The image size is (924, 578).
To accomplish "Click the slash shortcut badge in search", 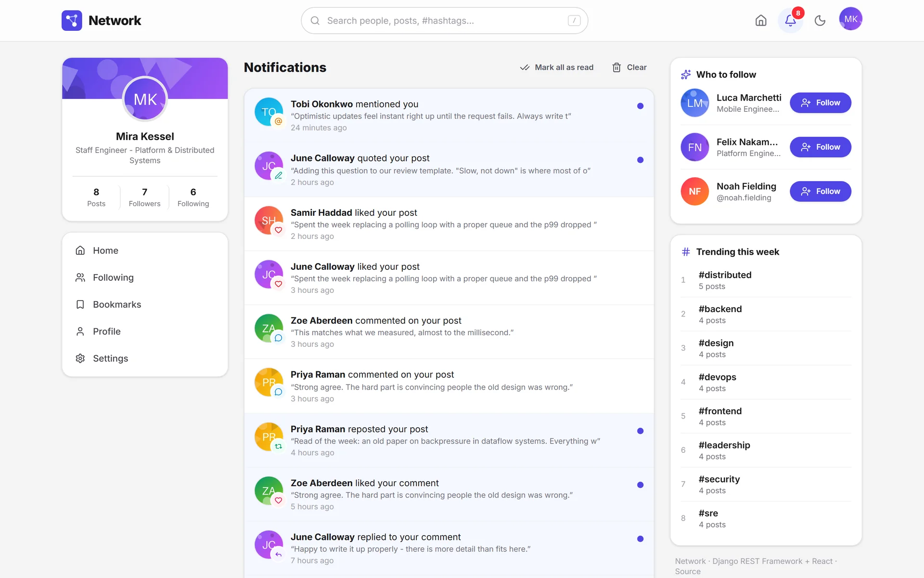I will [x=574, y=21].
